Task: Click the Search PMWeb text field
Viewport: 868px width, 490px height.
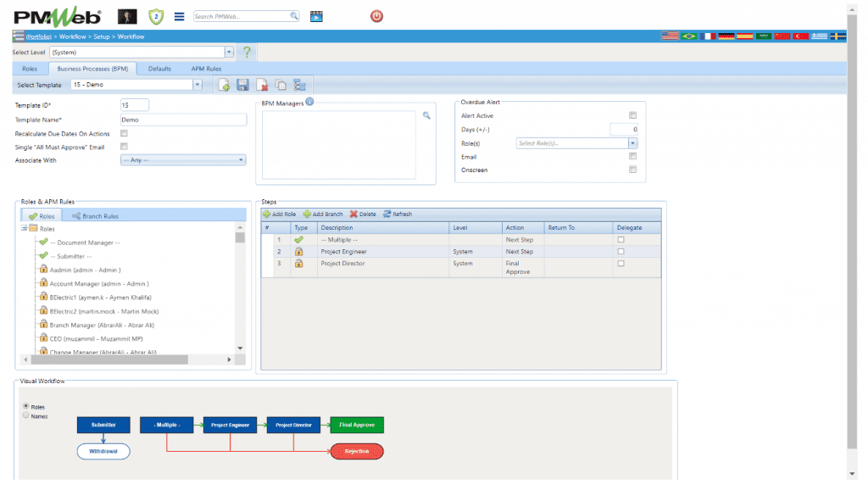Action: (242, 17)
